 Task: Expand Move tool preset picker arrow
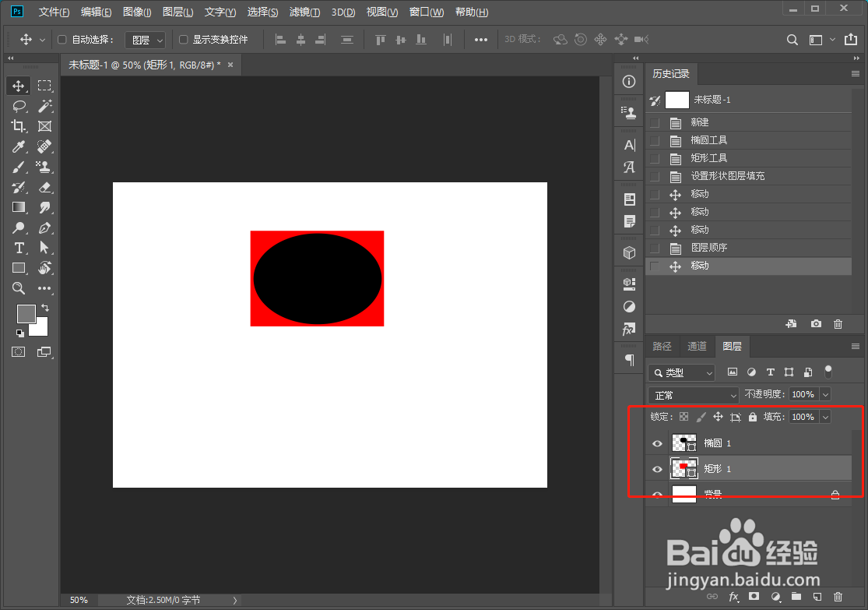click(42, 40)
